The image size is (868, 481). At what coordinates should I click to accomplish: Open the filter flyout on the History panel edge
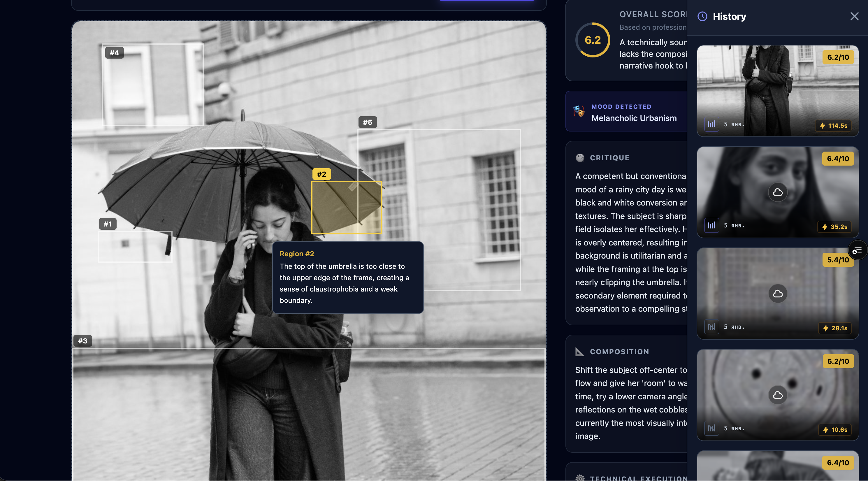click(858, 250)
